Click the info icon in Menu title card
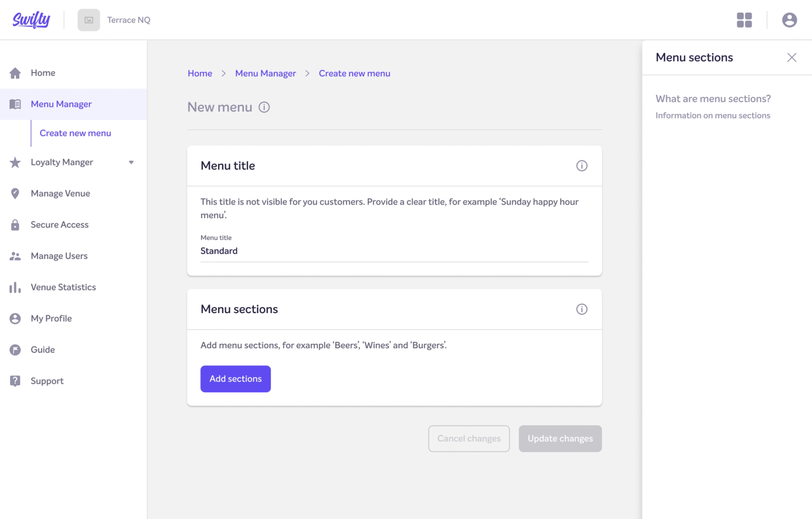The height and width of the screenshot is (519, 812). tap(582, 166)
